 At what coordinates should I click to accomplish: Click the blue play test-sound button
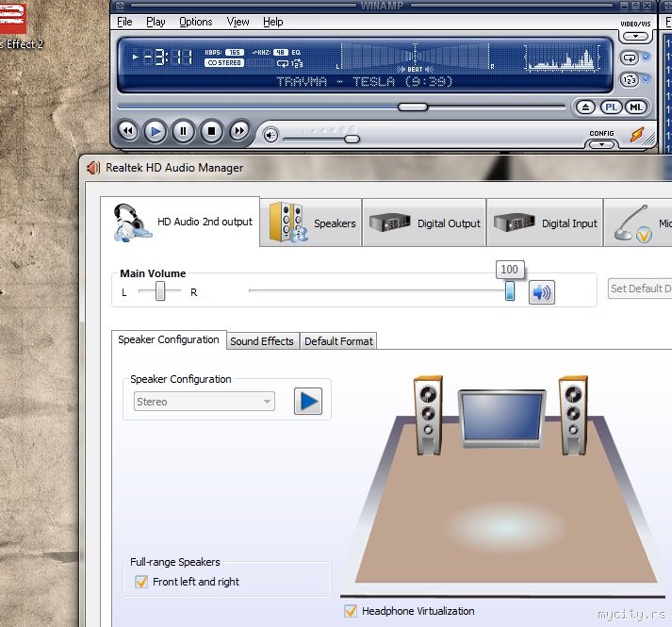[x=308, y=402]
